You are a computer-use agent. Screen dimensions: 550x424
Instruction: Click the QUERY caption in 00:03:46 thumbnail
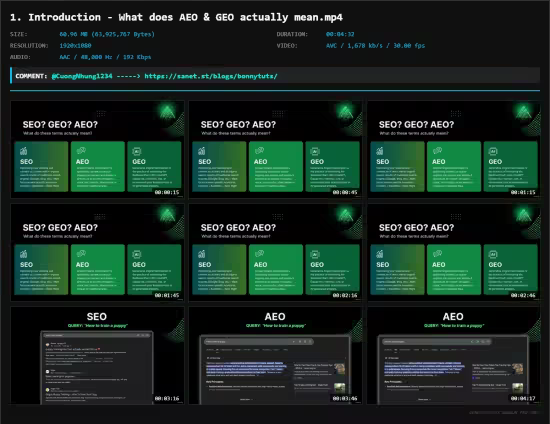275,326
